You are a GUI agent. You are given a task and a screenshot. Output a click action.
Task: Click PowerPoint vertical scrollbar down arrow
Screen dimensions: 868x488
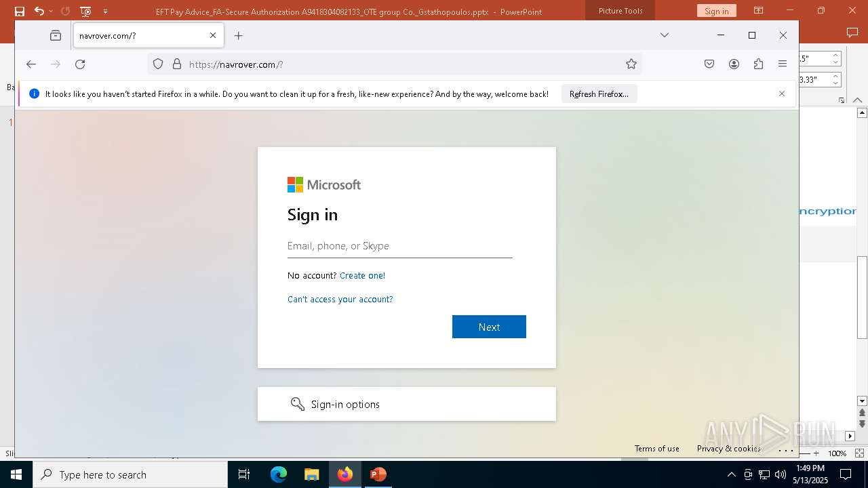tap(862, 401)
